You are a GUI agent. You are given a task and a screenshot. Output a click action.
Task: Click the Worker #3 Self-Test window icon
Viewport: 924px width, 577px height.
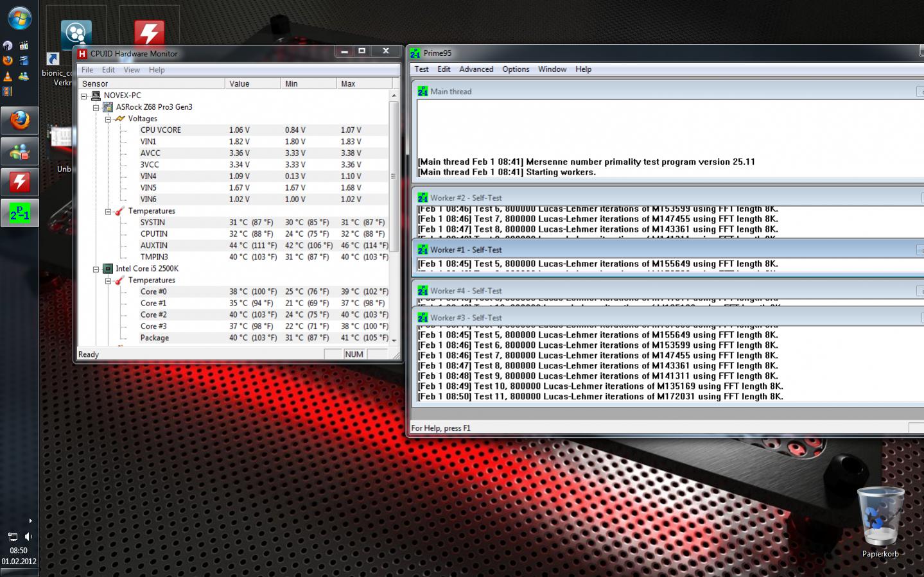click(x=423, y=318)
